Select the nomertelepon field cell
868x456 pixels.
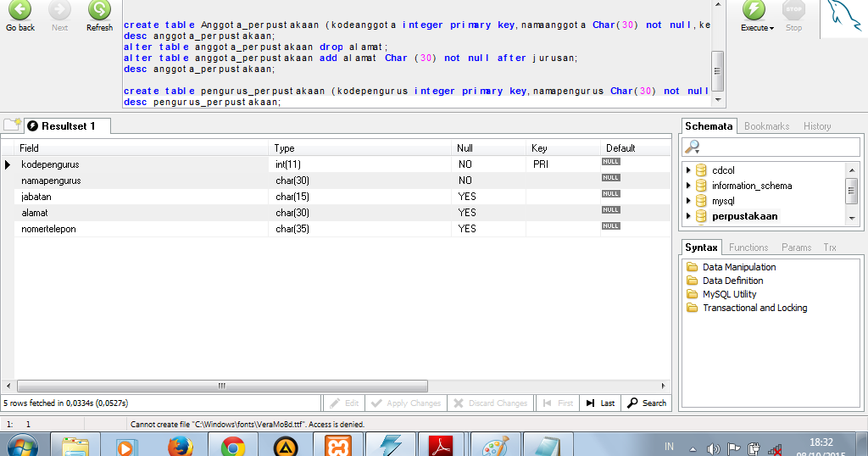click(142, 229)
